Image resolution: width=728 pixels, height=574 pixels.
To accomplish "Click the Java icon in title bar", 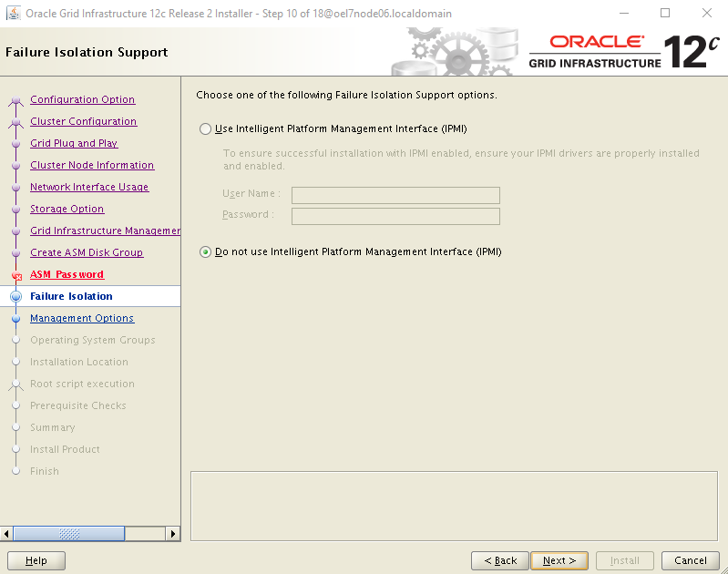I will point(14,14).
